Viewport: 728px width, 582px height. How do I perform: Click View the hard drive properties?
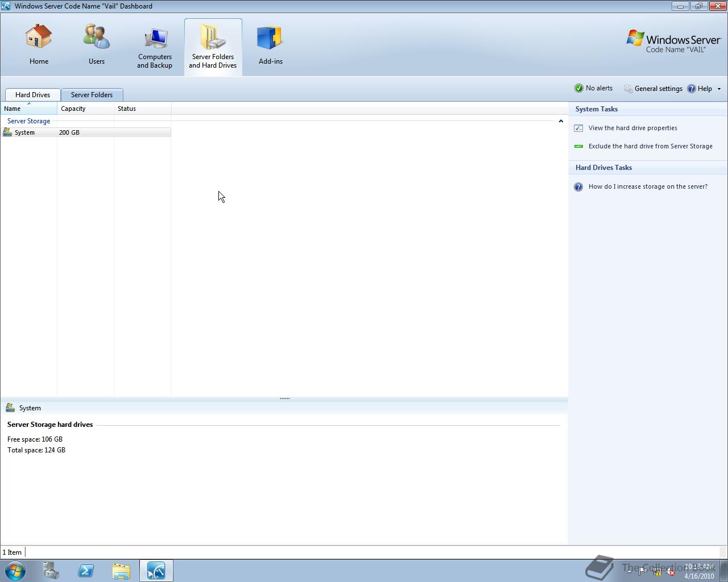click(x=632, y=128)
